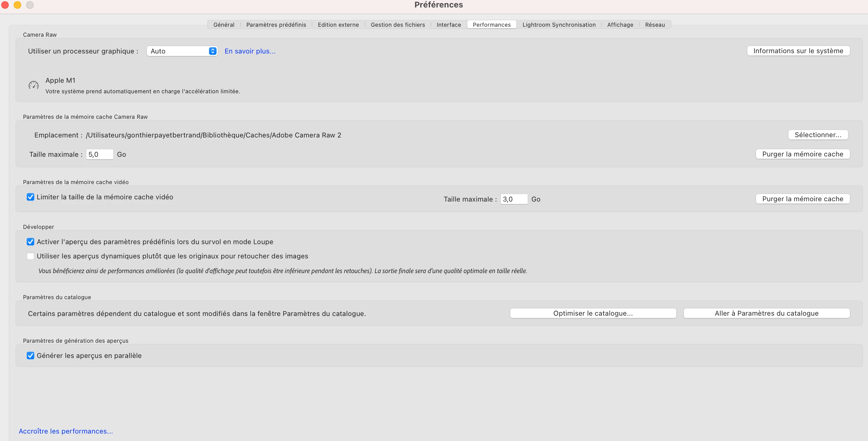Image resolution: width=868 pixels, height=441 pixels.
Task: Click the En savoir plus link
Action: 250,51
